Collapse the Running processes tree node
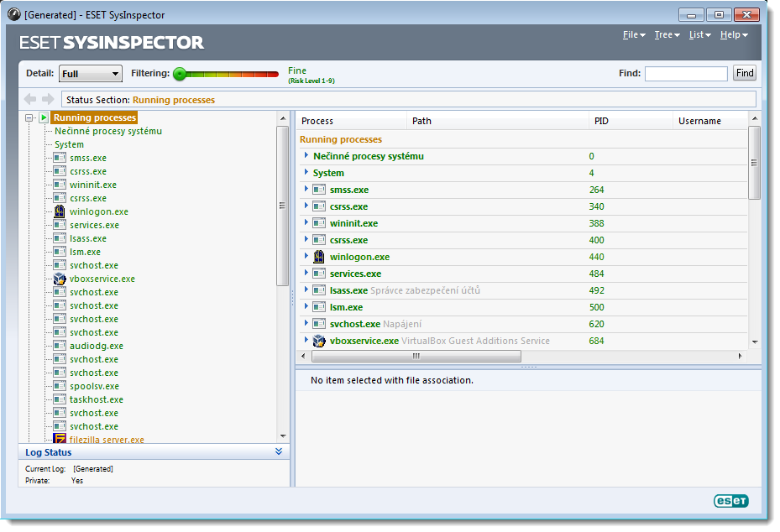This screenshot has height=532, width=780. pyautogui.click(x=29, y=117)
